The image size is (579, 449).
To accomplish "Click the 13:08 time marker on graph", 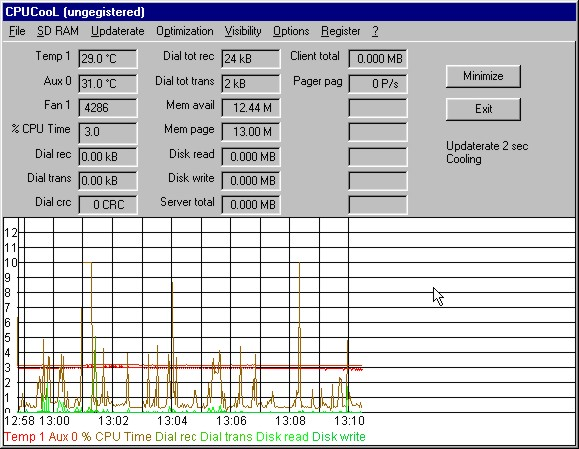I will click(x=290, y=421).
